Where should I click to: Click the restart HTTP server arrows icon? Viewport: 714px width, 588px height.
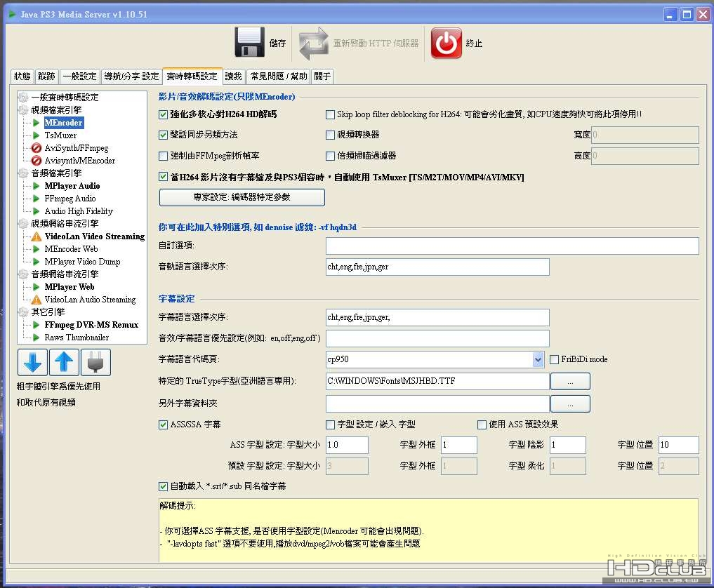pos(313,44)
